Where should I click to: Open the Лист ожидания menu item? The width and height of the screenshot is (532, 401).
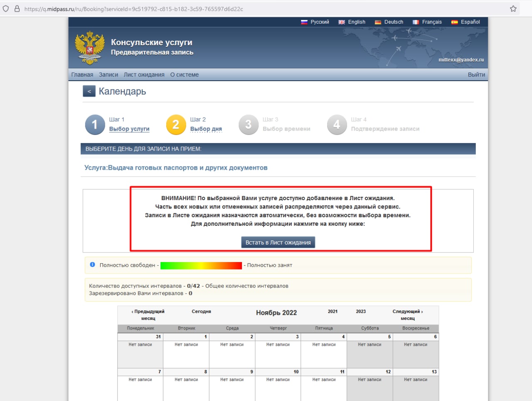[x=144, y=75]
